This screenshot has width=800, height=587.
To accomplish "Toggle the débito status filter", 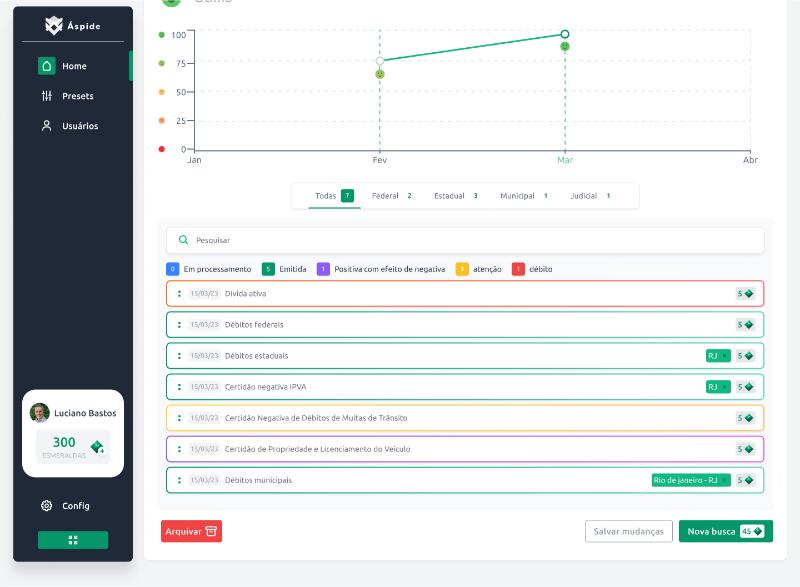I will pyautogui.click(x=532, y=269).
